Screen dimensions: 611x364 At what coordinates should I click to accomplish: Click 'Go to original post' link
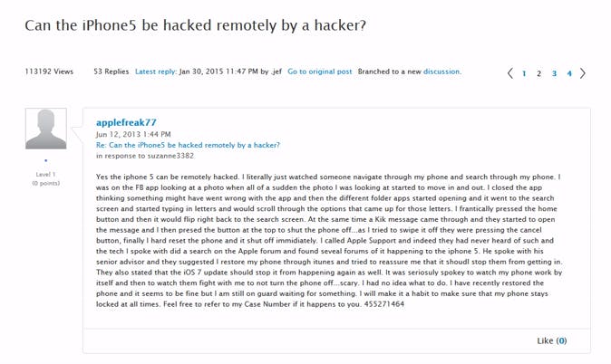(x=320, y=71)
